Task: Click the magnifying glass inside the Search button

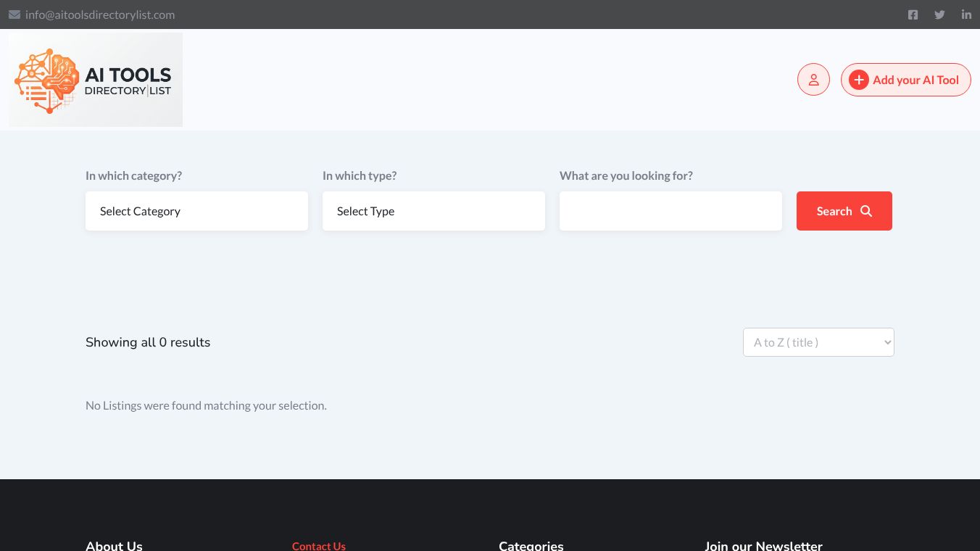Action: click(x=866, y=211)
